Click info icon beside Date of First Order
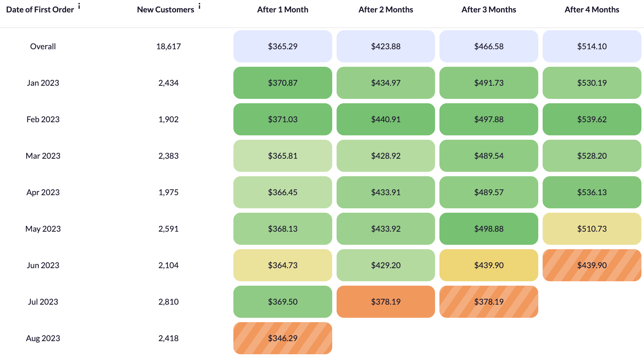The image size is (644, 359). (79, 6)
